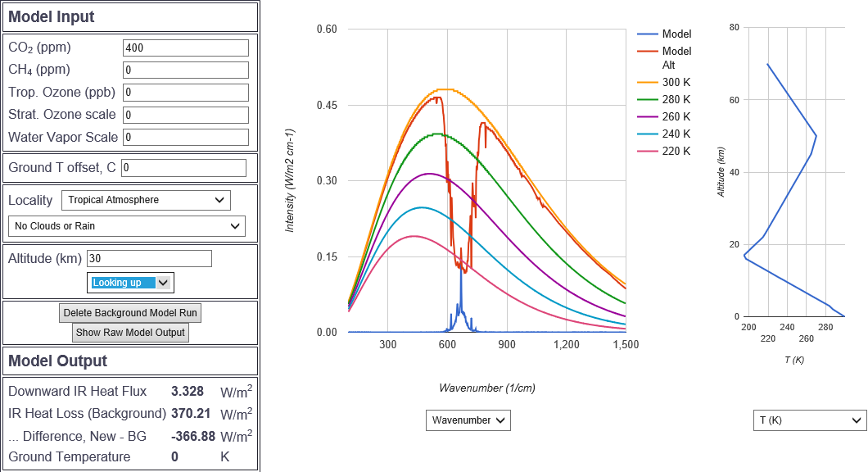
Task: Open the Wavenumber axis dropdown
Action: (468, 420)
